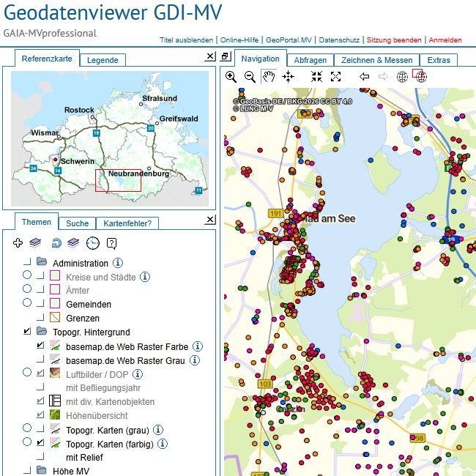This screenshot has width=476, height=476.
Task: Collapse the Topogr. Hintergrund folder
Action: point(42,331)
